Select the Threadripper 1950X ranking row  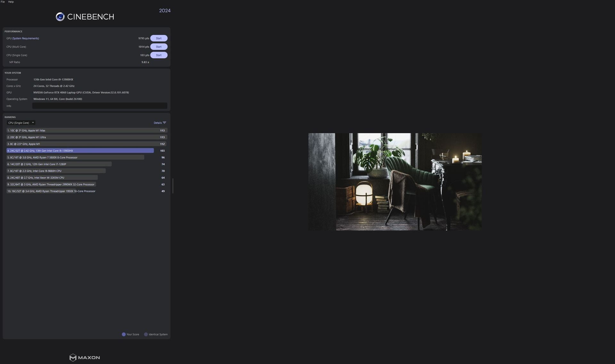87,191
